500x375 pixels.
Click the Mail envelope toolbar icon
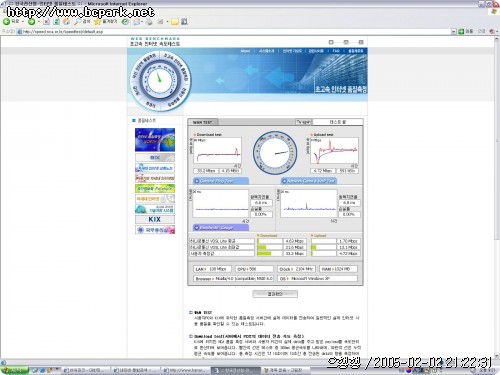[x=136, y=22]
